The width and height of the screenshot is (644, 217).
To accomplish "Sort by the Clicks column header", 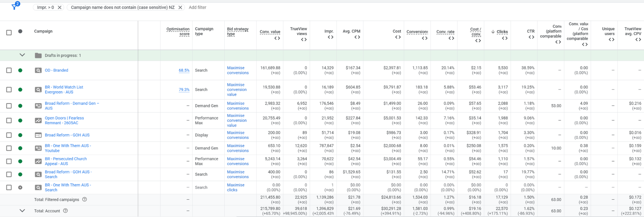I will [x=502, y=32].
